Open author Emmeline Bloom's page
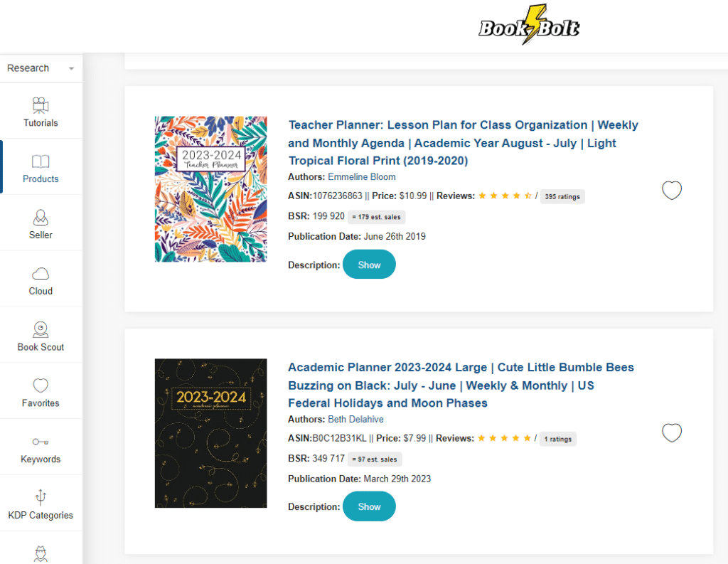The image size is (728, 564). click(362, 176)
